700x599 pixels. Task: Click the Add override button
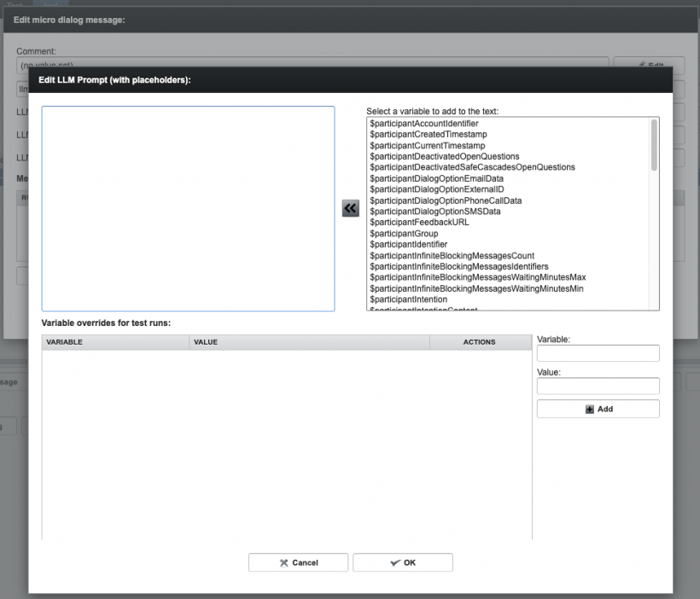click(x=598, y=409)
